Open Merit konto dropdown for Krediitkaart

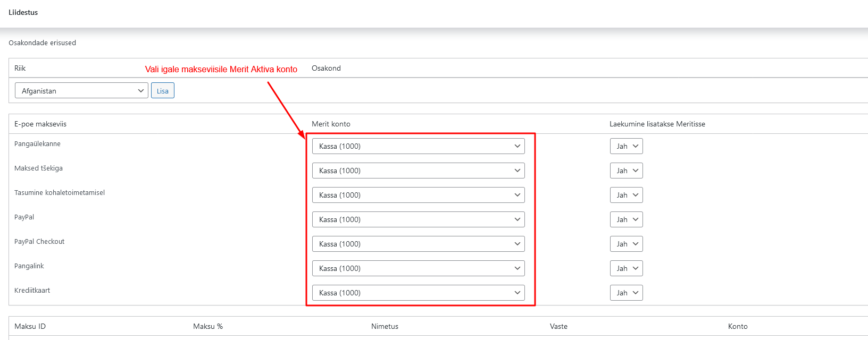[x=418, y=293]
